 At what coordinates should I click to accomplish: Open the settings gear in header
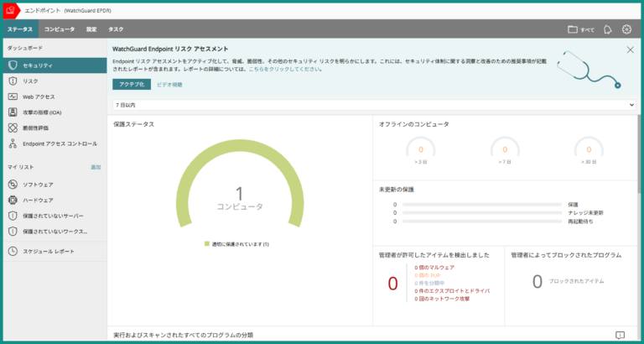click(x=626, y=29)
